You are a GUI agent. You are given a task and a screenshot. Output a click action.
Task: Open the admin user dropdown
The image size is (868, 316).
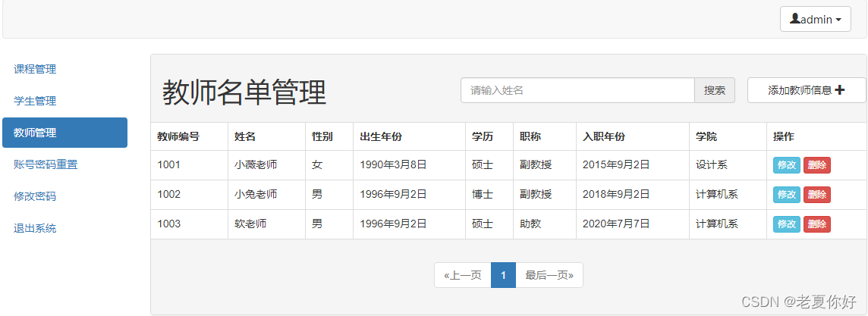(815, 20)
